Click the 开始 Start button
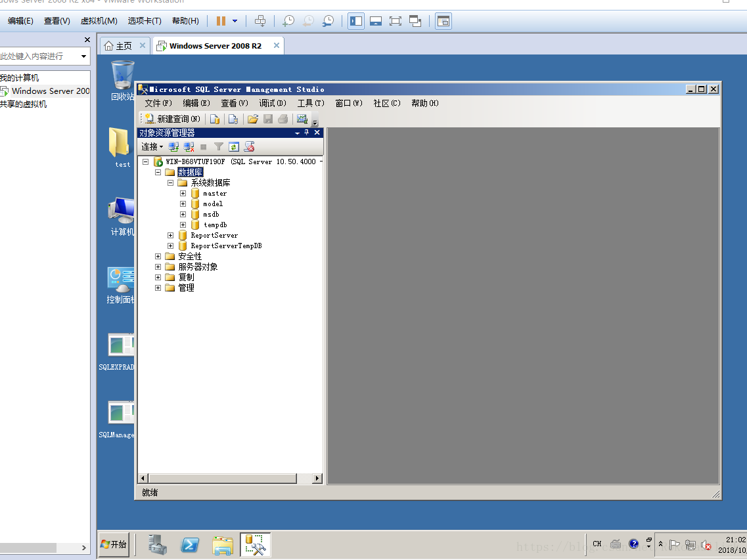 click(114, 544)
